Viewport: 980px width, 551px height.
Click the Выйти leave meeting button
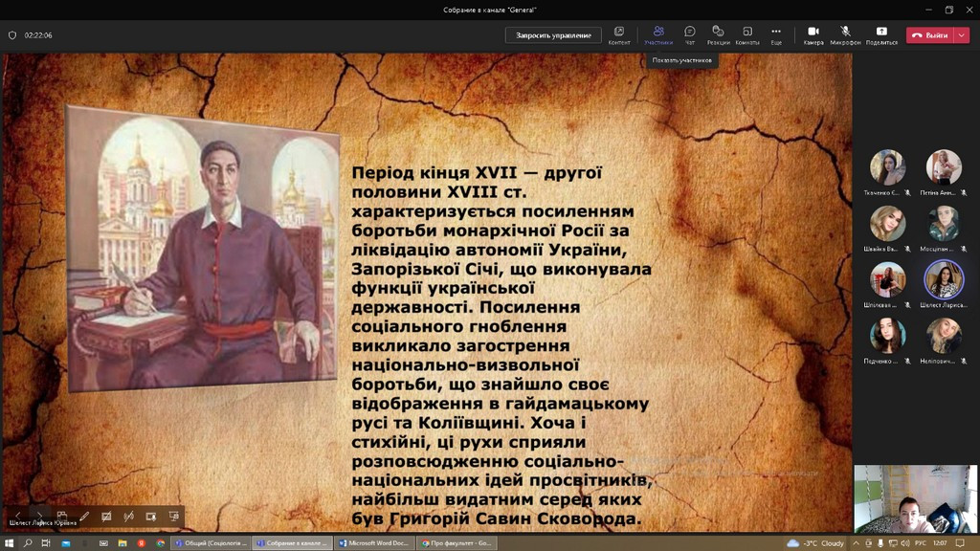(x=930, y=35)
